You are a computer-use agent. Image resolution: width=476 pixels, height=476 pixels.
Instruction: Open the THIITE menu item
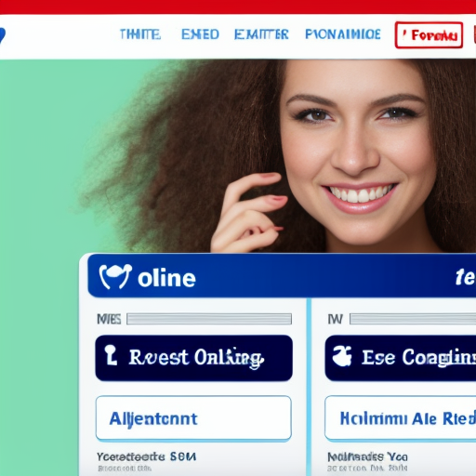click(140, 34)
